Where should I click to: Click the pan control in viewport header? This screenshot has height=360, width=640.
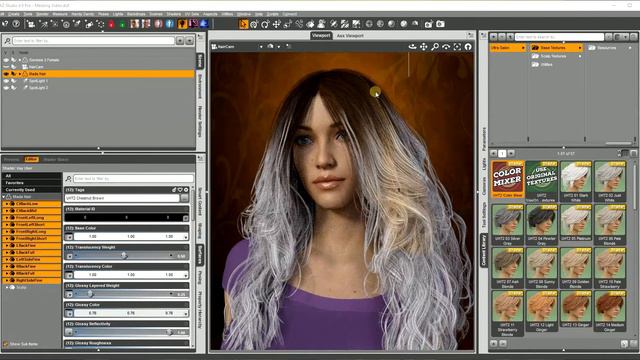click(x=424, y=47)
